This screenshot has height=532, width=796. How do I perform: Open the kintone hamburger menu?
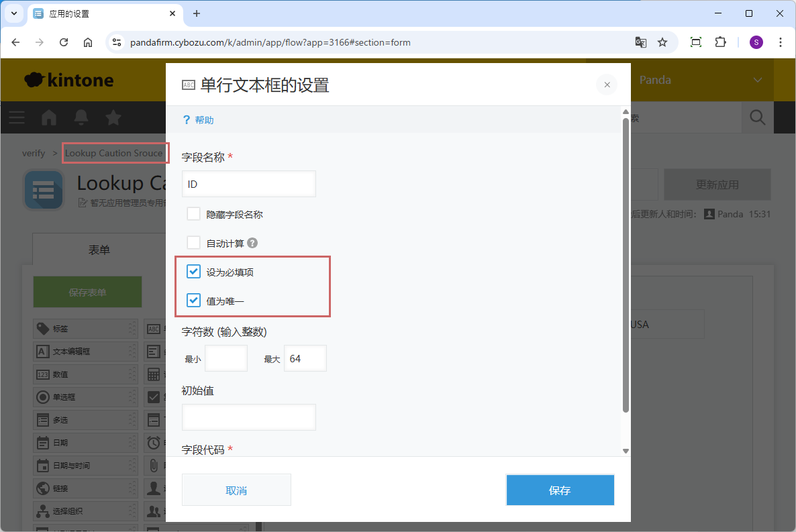click(16, 117)
